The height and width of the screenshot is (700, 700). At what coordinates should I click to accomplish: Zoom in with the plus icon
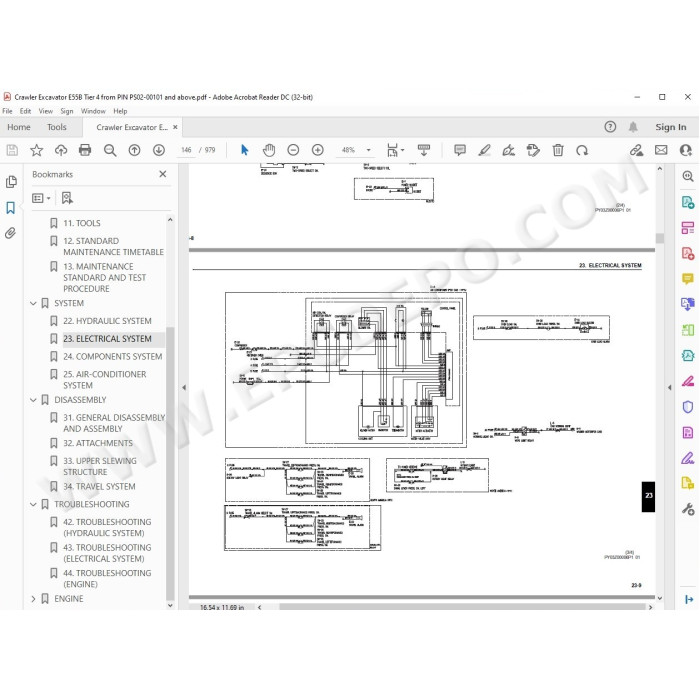click(x=317, y=150)
